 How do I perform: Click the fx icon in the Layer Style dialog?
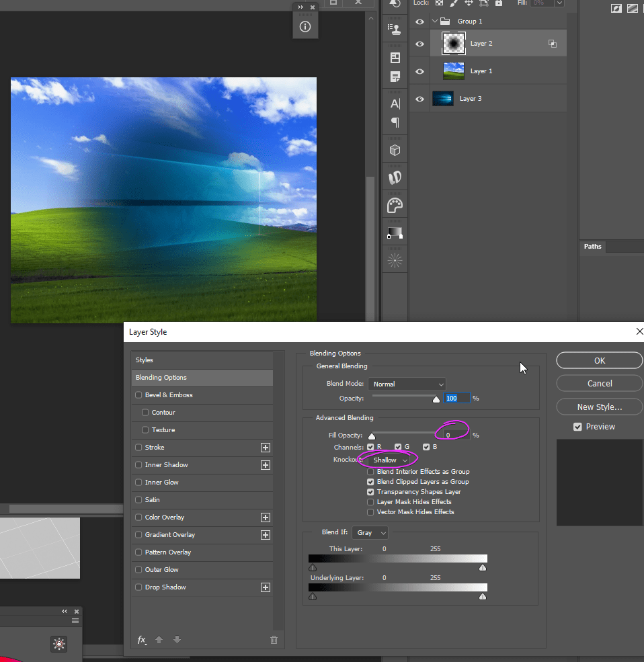pos(141,640)
